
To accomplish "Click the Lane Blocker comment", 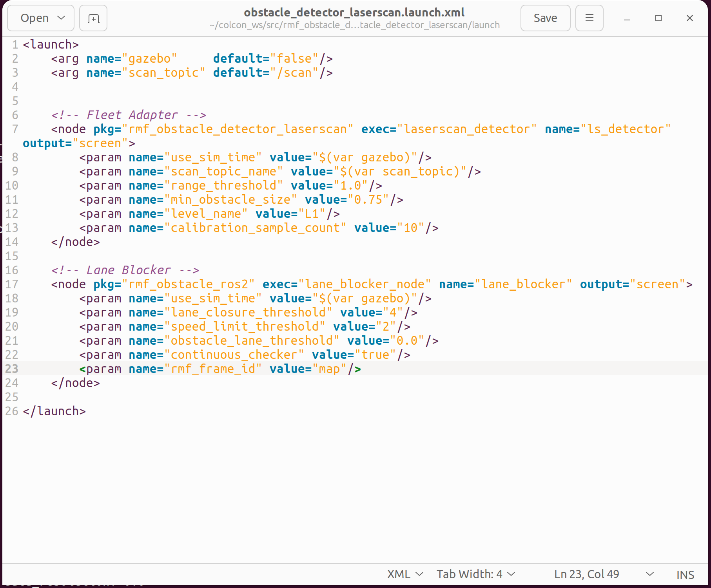I will coord(125,270).
